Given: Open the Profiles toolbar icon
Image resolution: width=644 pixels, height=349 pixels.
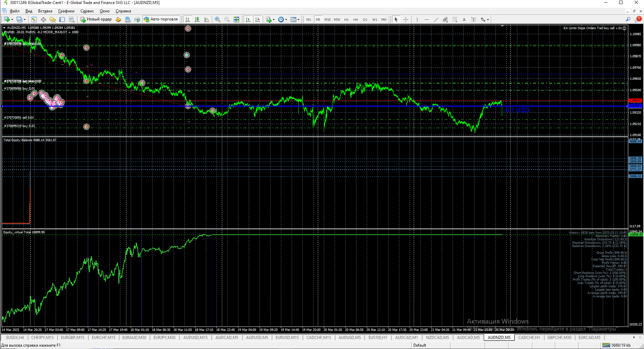Looking at the screenshot, I should coord(19,19).
